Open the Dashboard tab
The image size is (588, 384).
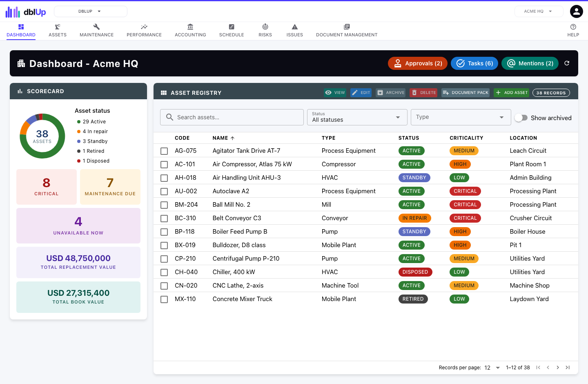pyautogui.click(x=21, y=31)
